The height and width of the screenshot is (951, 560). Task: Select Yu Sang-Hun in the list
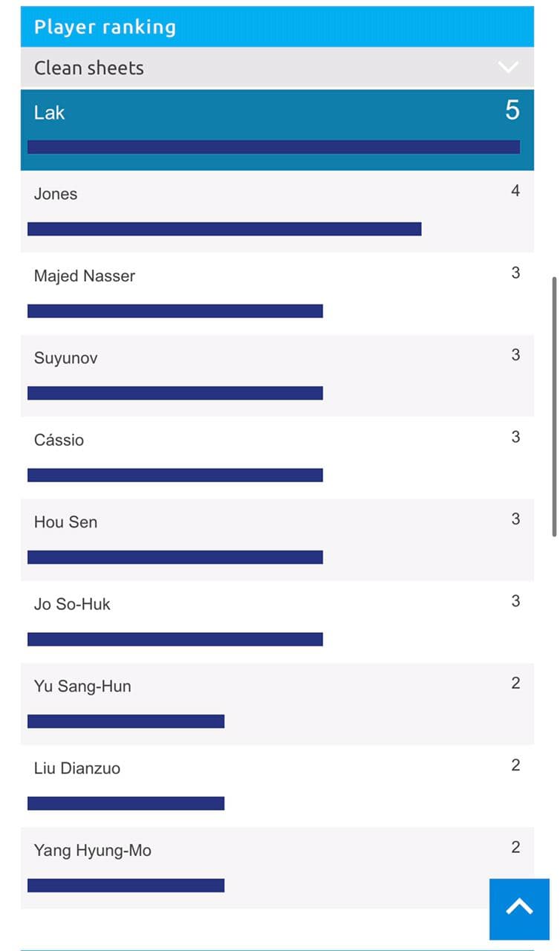[82, 687]
